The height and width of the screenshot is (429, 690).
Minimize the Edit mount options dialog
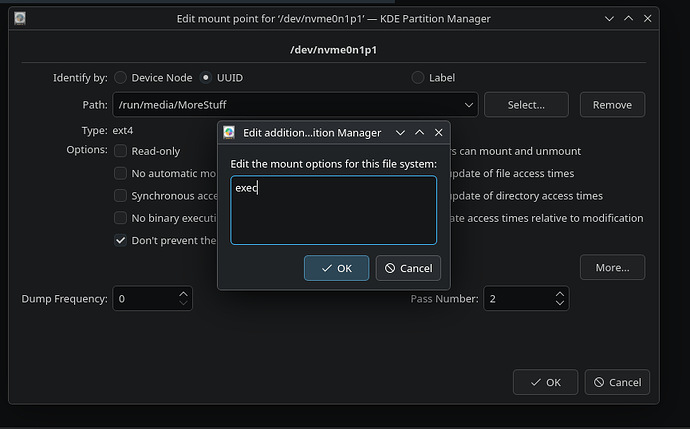(x=400, y=132)
